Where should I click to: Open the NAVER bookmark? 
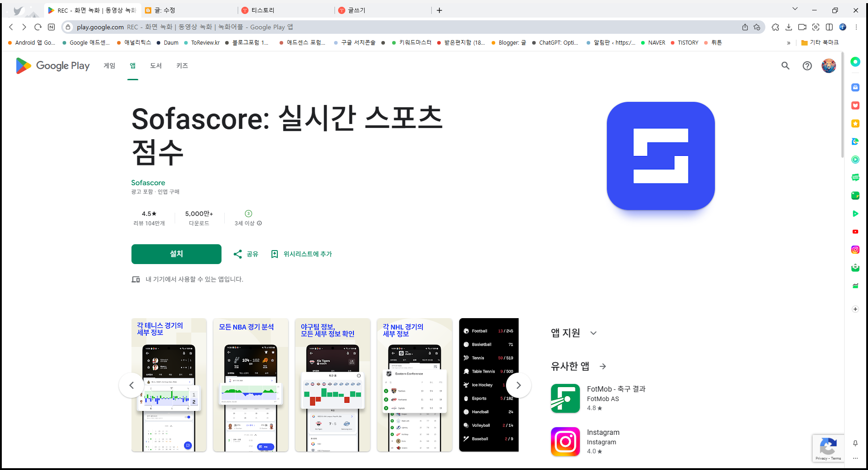(653, 43)
